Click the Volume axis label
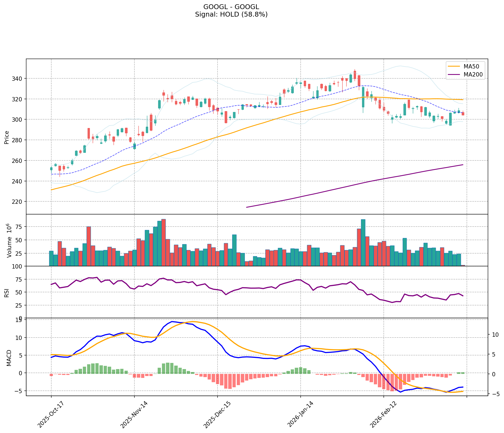The width and height of the screenshot is (504, 433). point(9,241)
